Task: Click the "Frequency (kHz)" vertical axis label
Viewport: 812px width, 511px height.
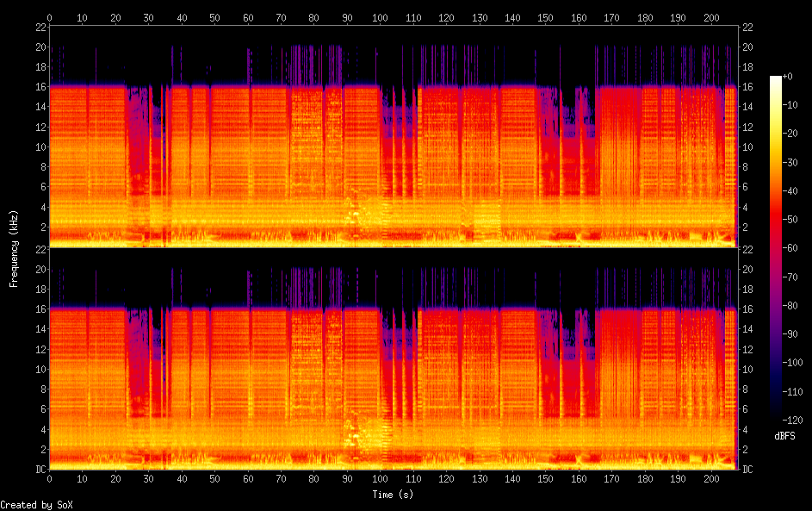Action: (x=15, y=248)
